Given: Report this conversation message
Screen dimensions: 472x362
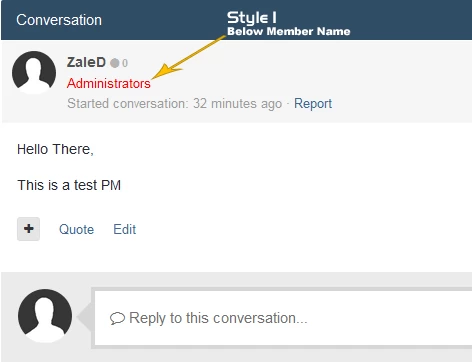Looking at the screenshot, I should point(313,104).
